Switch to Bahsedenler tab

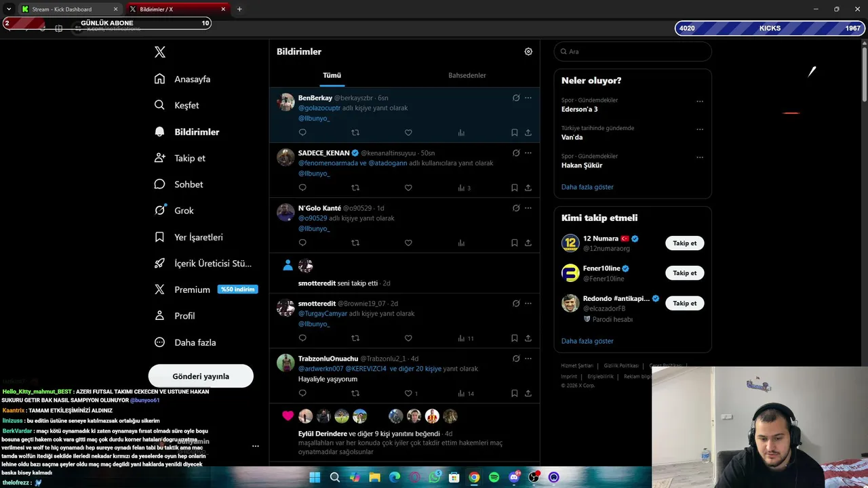467,75
